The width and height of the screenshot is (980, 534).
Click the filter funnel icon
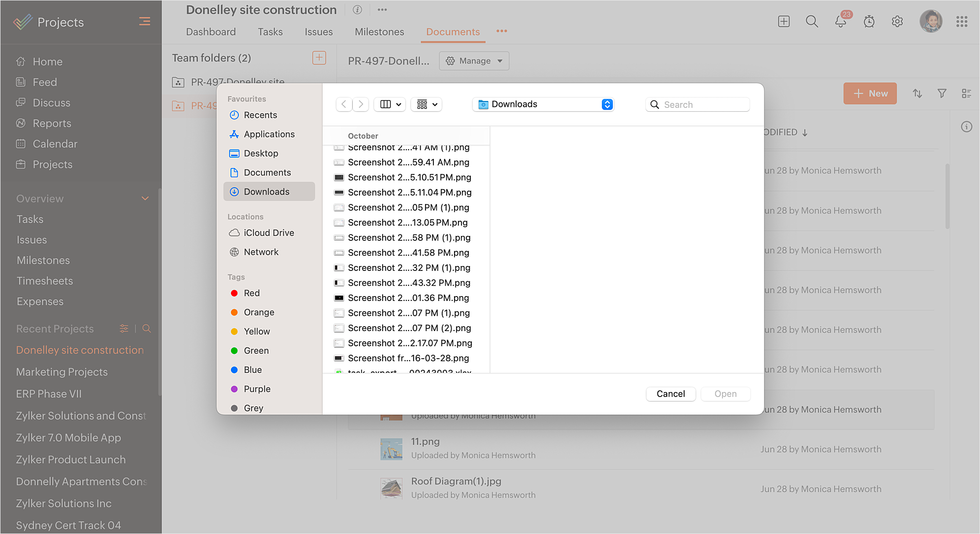pos(942,94)
